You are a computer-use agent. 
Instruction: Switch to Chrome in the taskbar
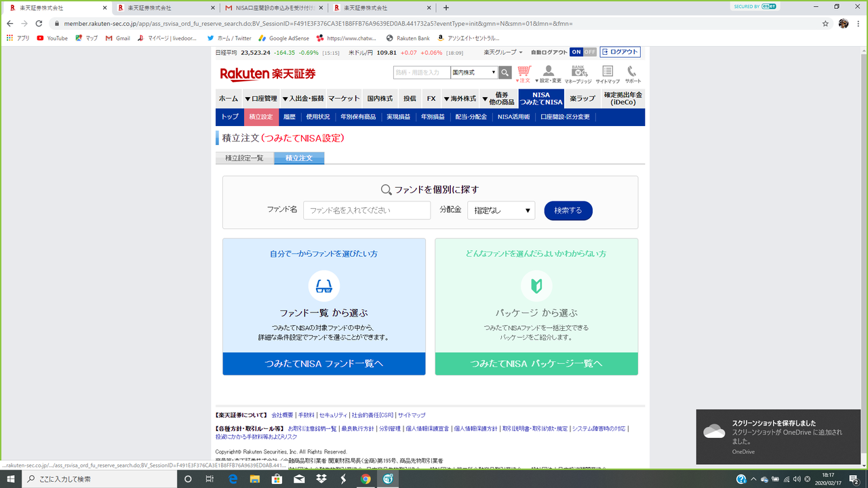tap(366, 479)
